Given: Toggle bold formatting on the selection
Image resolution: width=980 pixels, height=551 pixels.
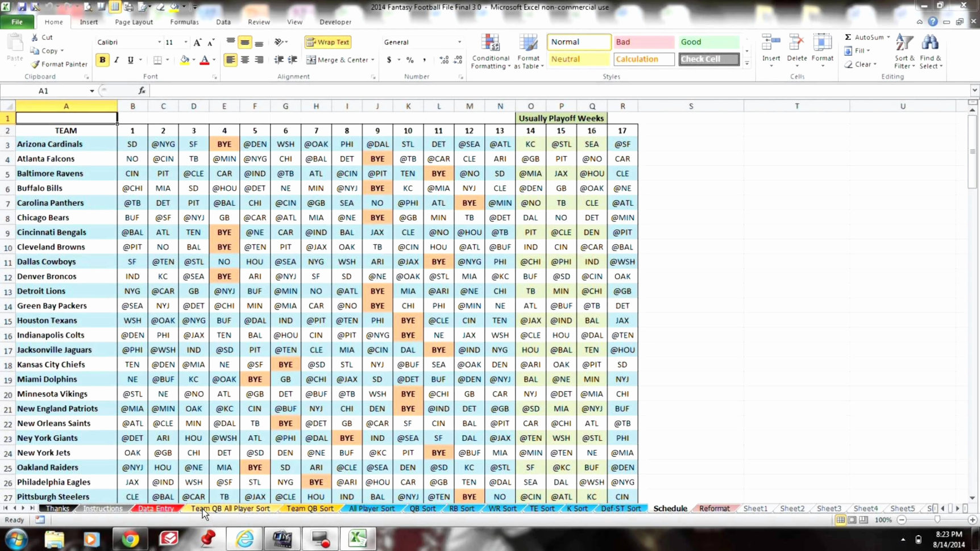Looking at the screenshot, I should (102, 59).
